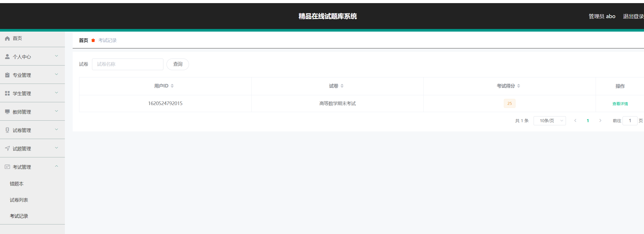This screenshot has height=234, width=644.
Task: Switch to the 错题本 menu item
Action: [x=16, y=184]
